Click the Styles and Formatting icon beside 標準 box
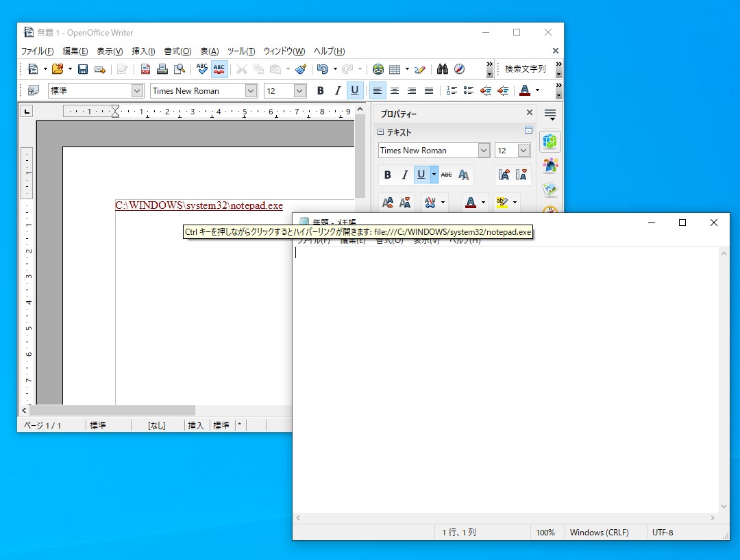Screen dimensions: 740x560 34,90
